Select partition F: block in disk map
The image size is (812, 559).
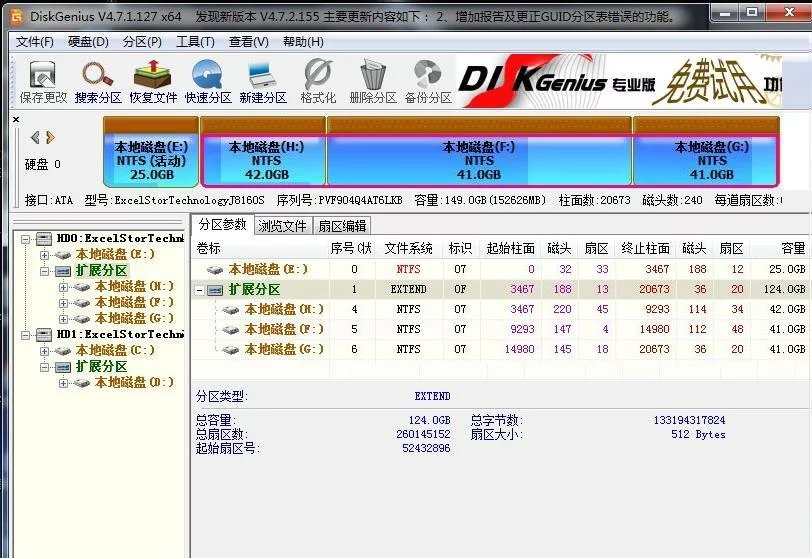(x=480, y=152)
